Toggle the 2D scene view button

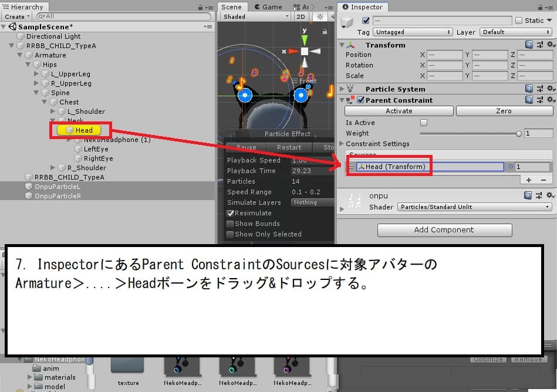pyautogui.click(x=301, y=16)
